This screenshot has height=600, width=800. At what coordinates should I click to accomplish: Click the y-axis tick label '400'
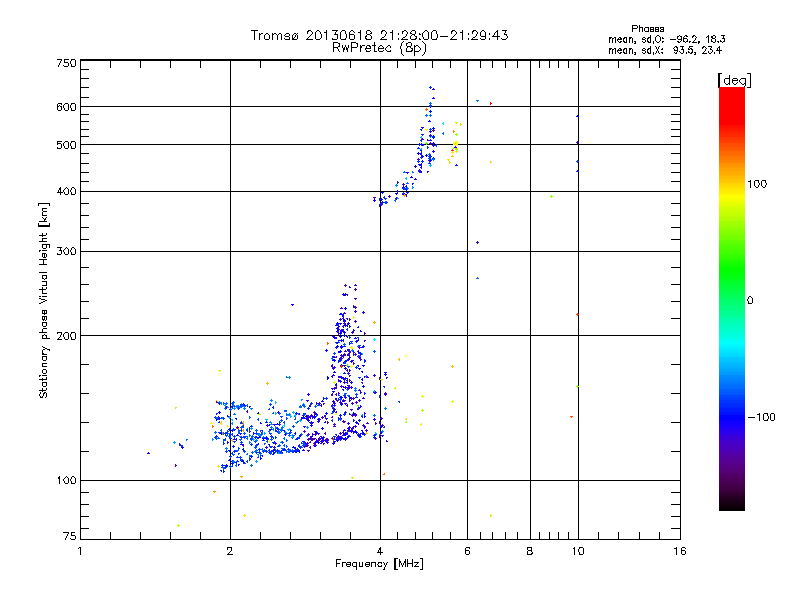tap(66, 192)
